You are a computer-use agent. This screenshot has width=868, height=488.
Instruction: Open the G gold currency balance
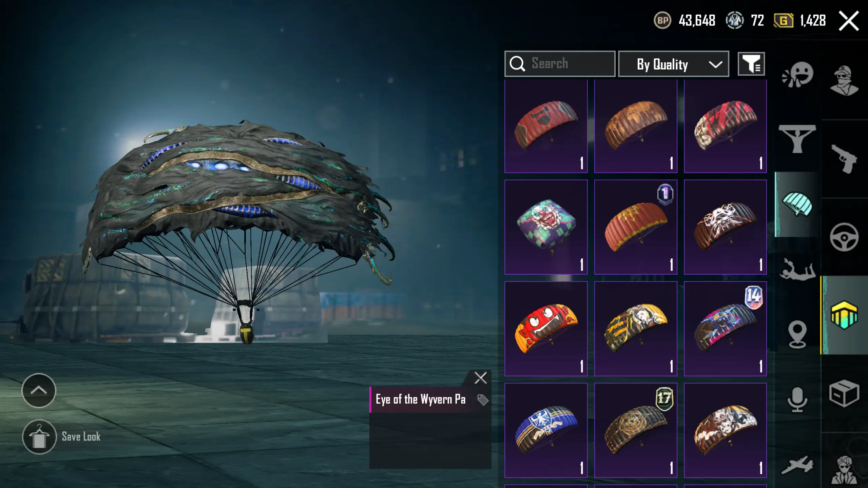[x=799, y=21]
